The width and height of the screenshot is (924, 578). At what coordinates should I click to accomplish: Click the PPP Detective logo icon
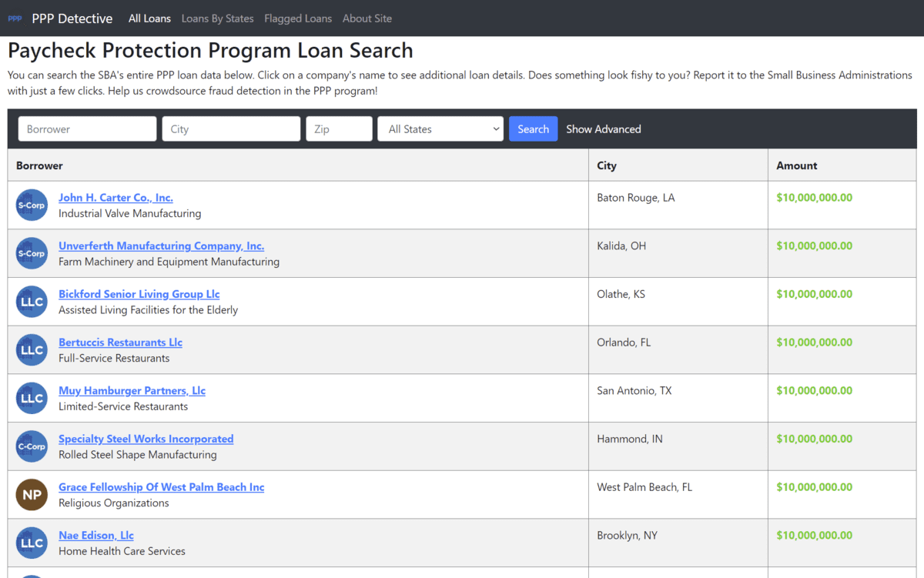(15, 18)
